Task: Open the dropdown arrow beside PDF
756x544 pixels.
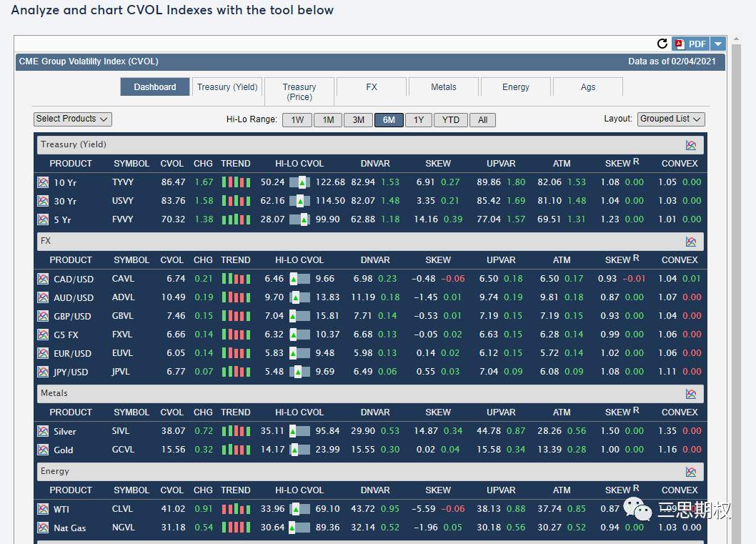Action: [718, 44]
